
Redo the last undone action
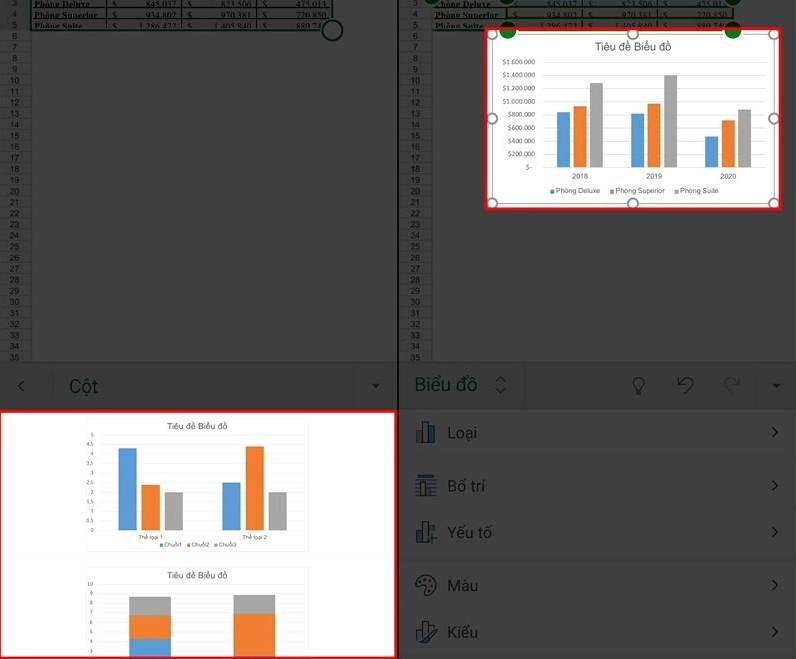[x=732, y=385]
